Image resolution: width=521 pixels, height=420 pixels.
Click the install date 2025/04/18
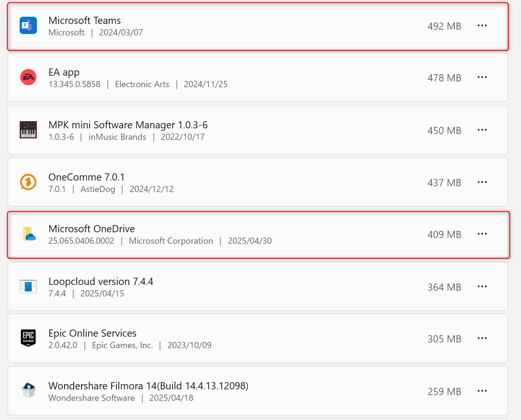(171, 398)
